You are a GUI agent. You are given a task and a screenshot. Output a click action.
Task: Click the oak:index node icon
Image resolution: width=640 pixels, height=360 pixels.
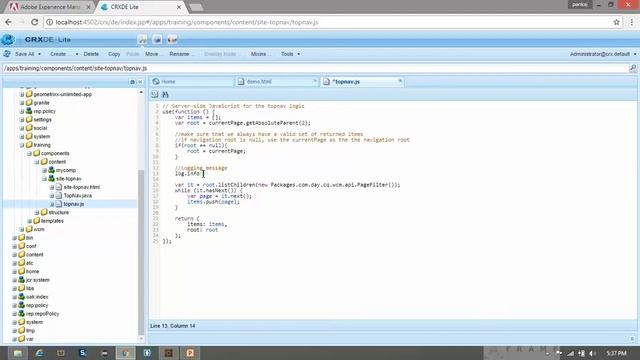click(22, 297)
